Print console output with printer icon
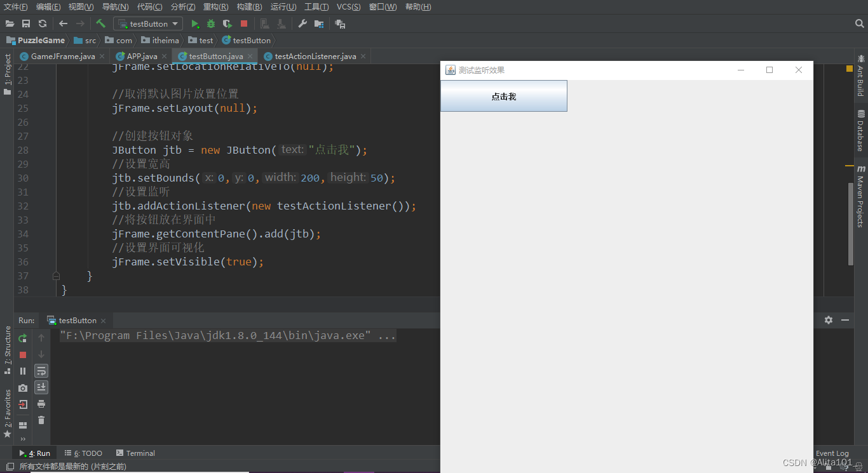The width and height of the screenshot is (868, 473). 41,404
